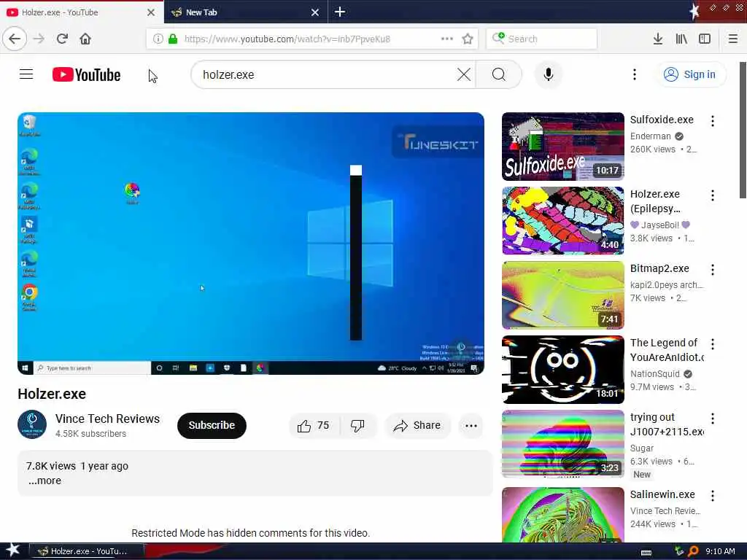This screenshot has height=560, width=747.
Task: Open the keyboard tray icon in taskbar
Action: pyautogui.click(x=646, y=553)
